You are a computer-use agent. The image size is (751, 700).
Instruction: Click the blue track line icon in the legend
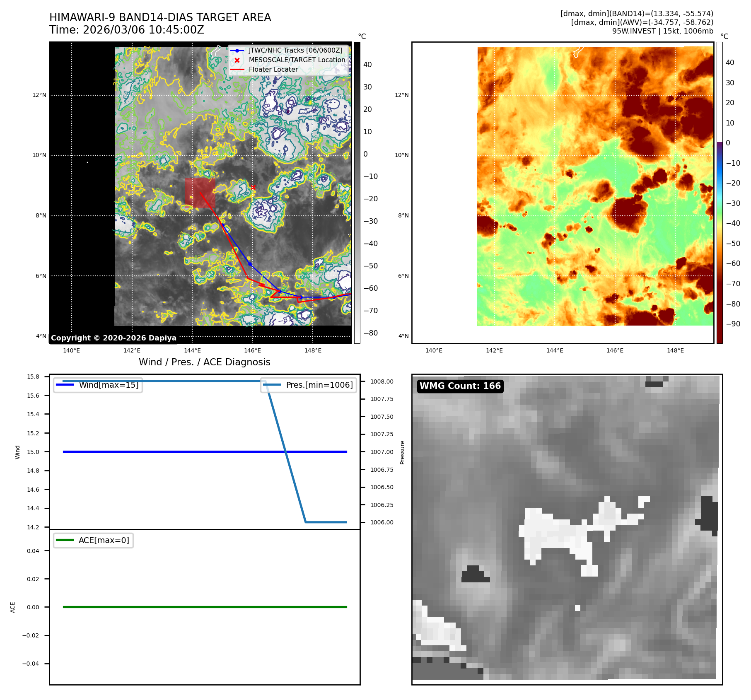237,51
